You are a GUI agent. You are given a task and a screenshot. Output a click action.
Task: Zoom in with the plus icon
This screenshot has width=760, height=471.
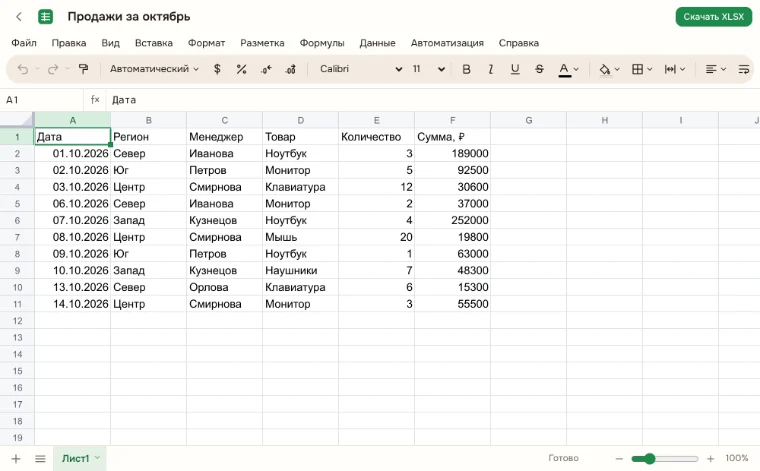711,458
